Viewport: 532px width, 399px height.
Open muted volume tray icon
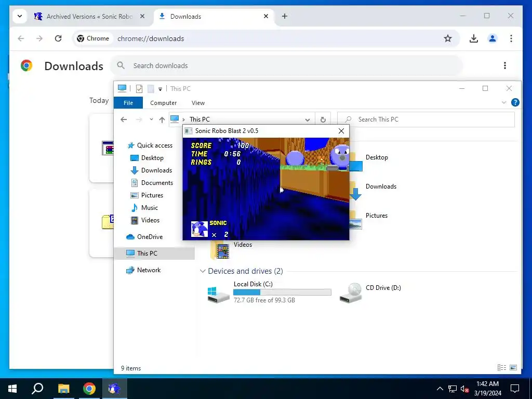click(464, 389)
